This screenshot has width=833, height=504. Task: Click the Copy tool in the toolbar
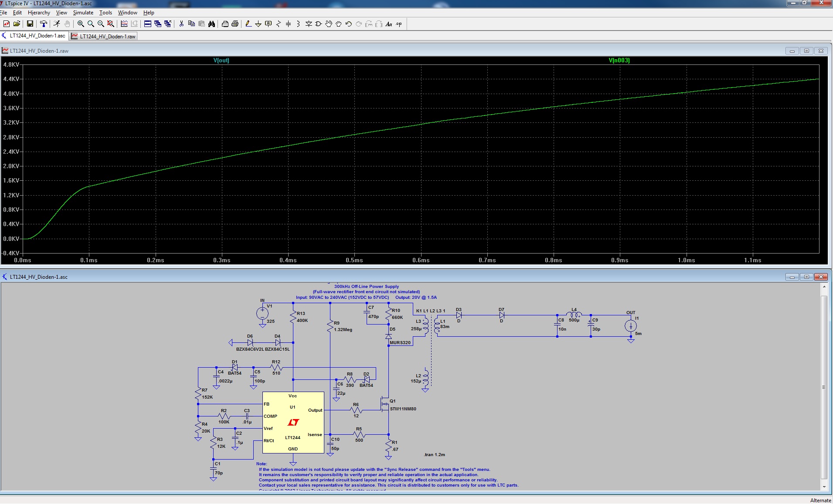click(191, 24)
